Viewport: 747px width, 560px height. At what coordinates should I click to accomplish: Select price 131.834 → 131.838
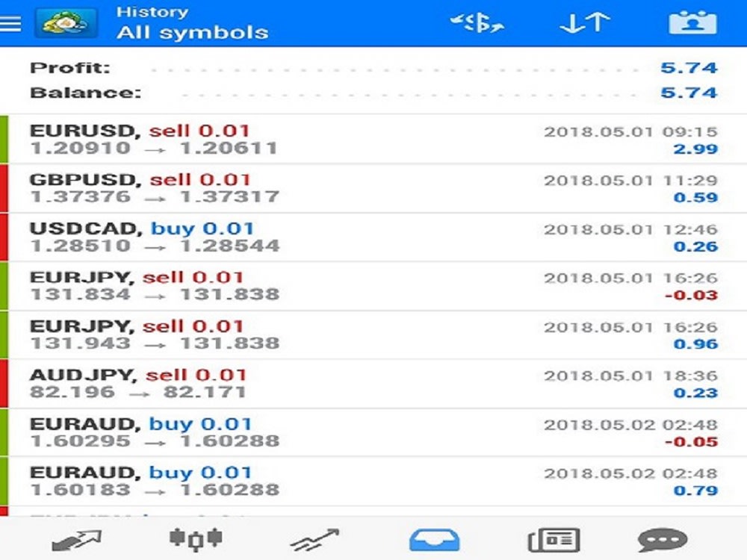[155, 294]
